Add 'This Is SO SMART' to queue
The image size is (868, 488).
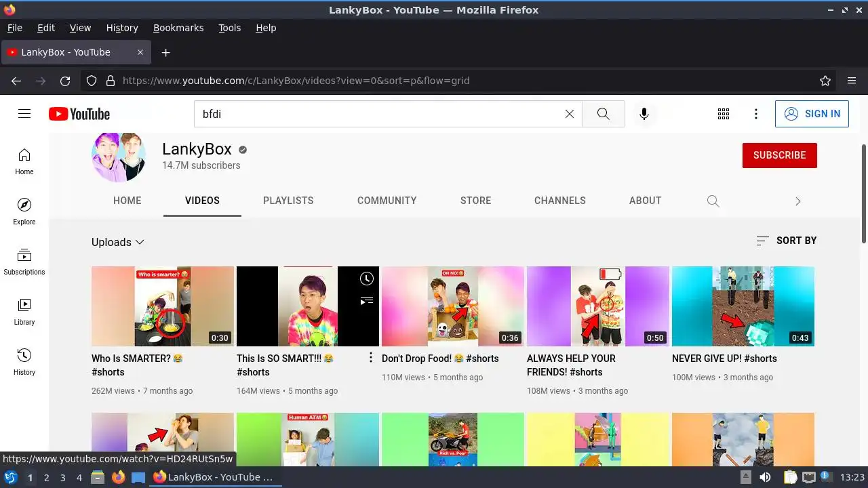367,300
